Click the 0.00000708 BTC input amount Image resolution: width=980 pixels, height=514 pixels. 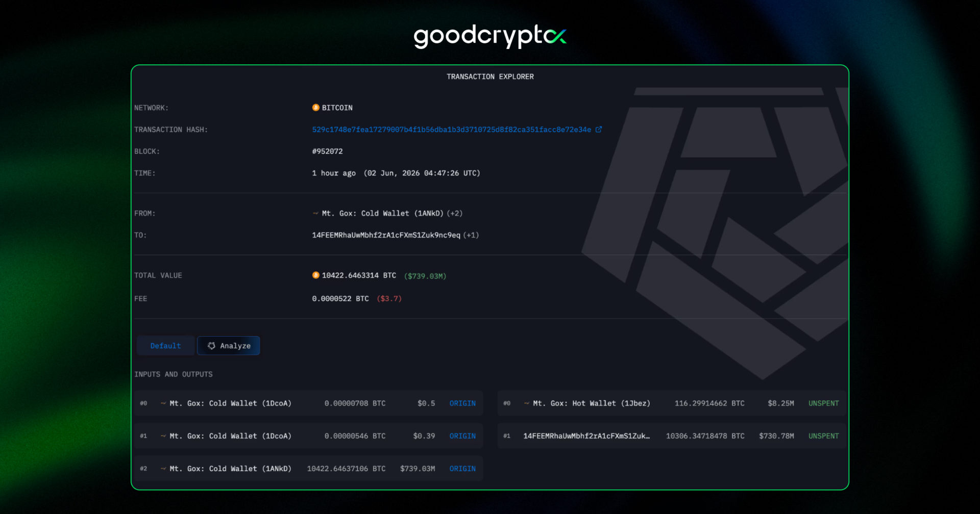[x=355, y=403]
